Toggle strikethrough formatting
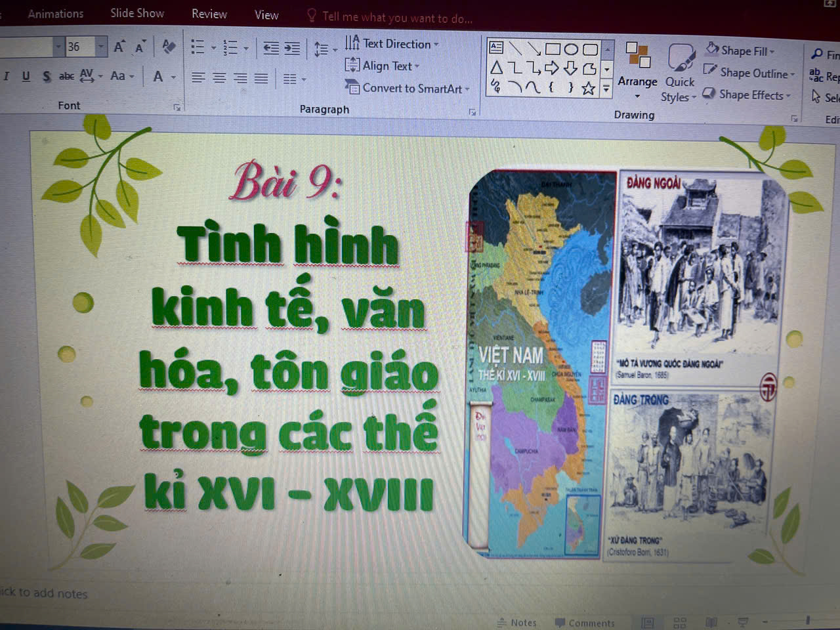The width and height of the screenshot is (840, 630). tap(66, 77)
